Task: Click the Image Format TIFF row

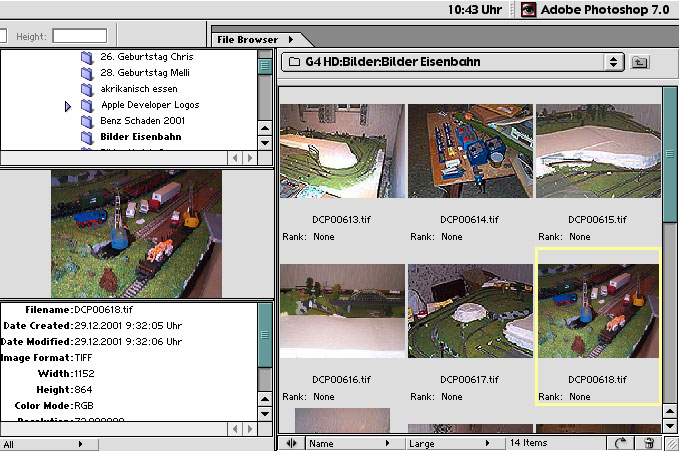Action: (x=46, y=358)
